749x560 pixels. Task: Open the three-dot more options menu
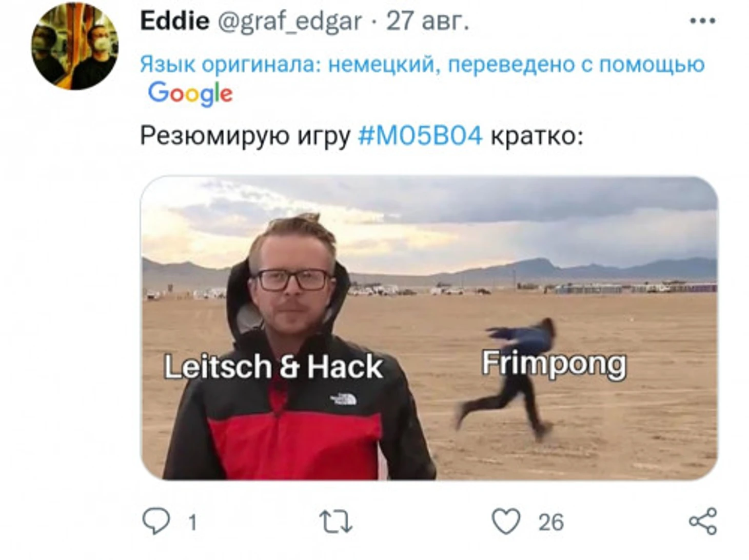coord(702,21)
